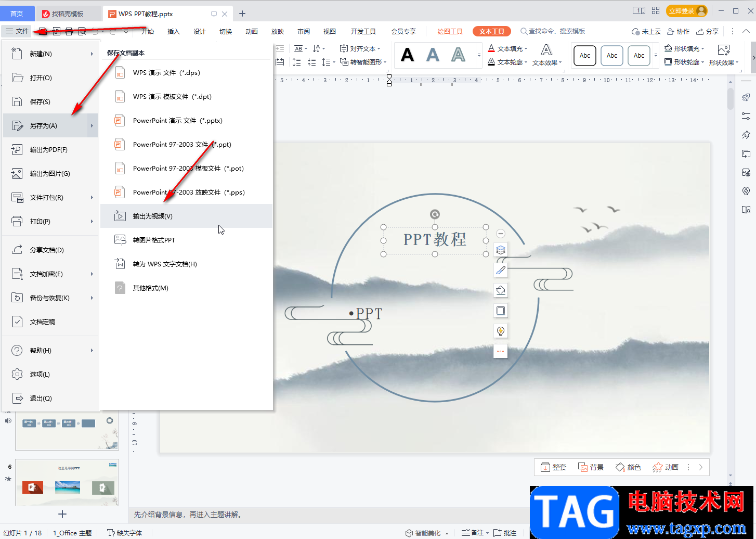Select the 文本工具 ribbon tab
Viewport: 756px width, 539px height.
(x=492, y=31)
